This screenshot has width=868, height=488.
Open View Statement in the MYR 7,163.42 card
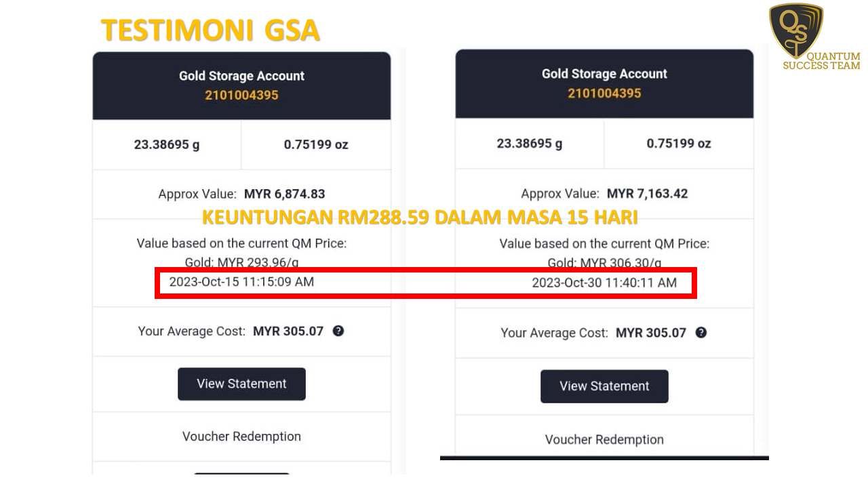click(604, 386)
